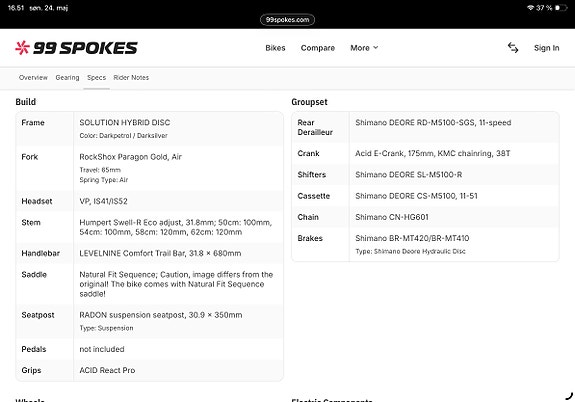Tap the Wi-Fi icon in status bar

[530, 8]
